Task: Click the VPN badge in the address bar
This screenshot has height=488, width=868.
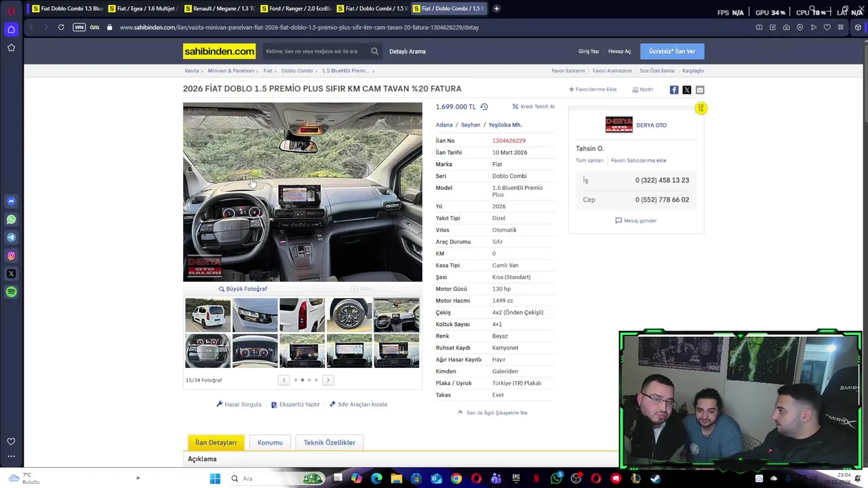Action: pyautogui.click(x=79, y=27)
